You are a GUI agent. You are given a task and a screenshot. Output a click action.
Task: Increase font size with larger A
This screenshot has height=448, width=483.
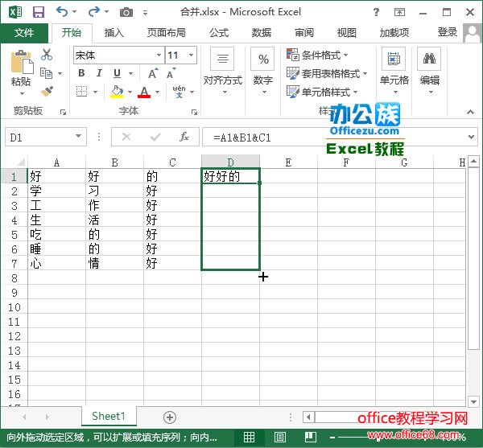point(153,73)
